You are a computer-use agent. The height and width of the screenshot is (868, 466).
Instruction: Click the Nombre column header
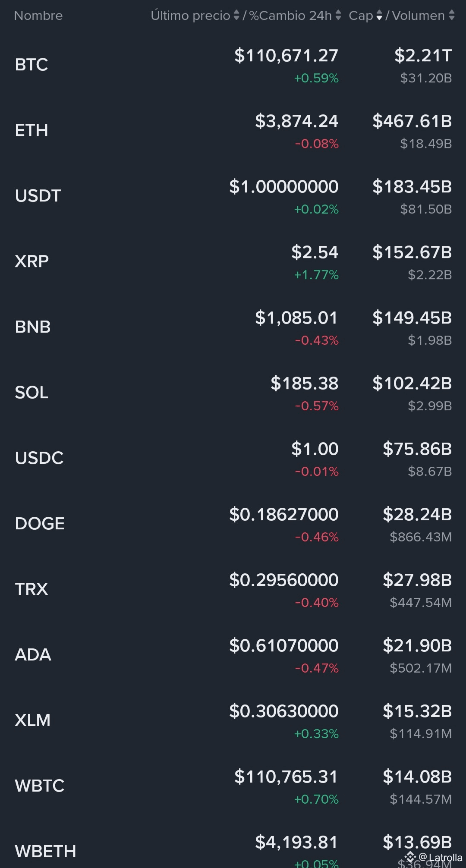pos(38,16)
